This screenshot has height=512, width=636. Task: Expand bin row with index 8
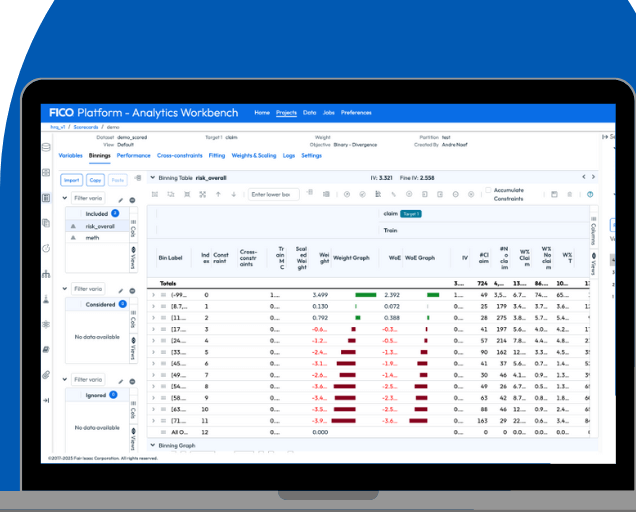[x=153, y=387]
